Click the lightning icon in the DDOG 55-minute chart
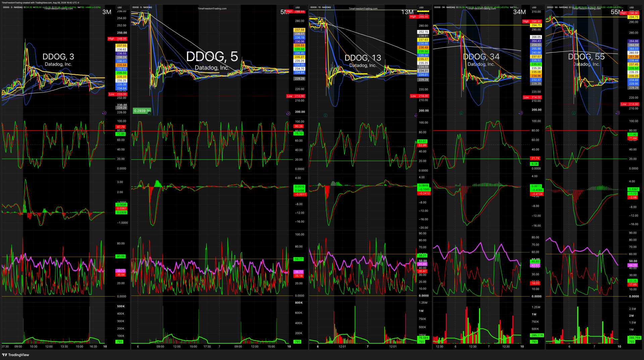The height and width of the screenshot is (360, 644). tap(618, 113)
